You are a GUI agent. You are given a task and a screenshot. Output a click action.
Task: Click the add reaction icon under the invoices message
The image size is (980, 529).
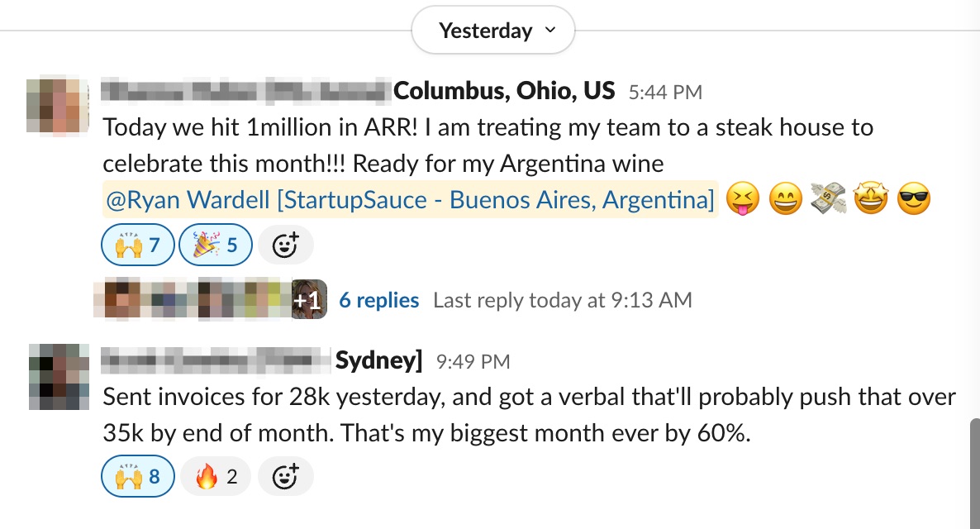(x=285, y=476)
